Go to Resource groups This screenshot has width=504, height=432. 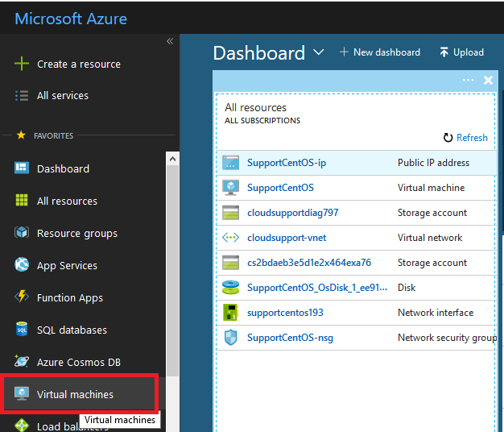77,233
